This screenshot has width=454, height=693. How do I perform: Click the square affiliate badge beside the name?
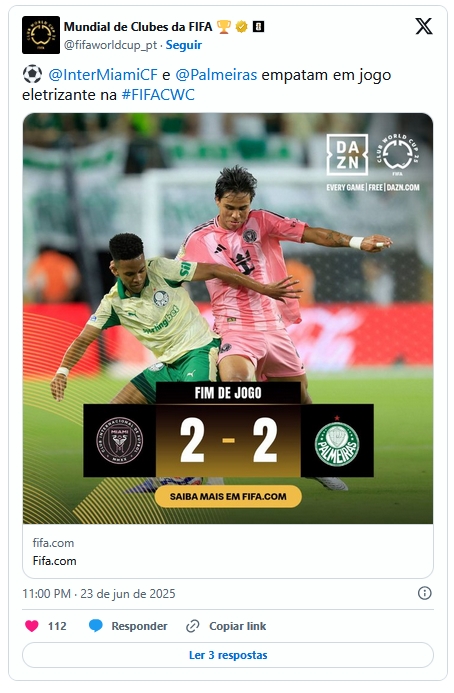coord(258,27)
